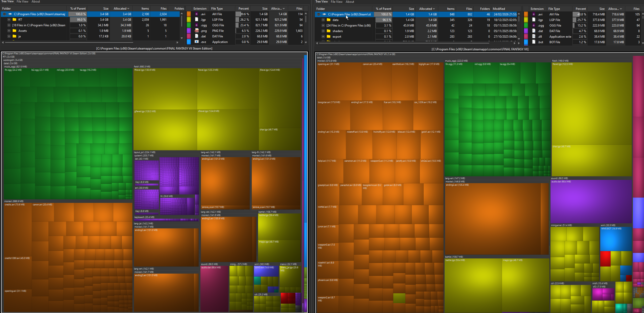Click the ff7 folder icon

click(x=14, y=20)
